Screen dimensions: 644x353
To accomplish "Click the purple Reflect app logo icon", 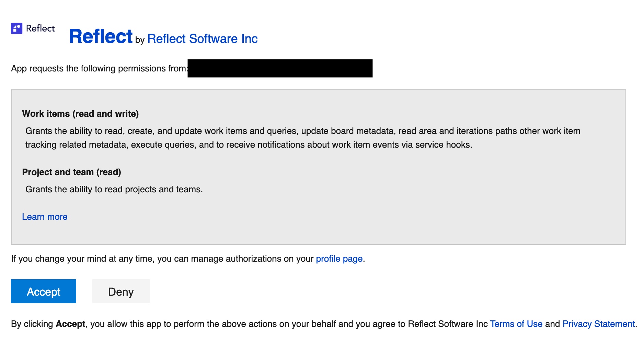I will (16, 28).
